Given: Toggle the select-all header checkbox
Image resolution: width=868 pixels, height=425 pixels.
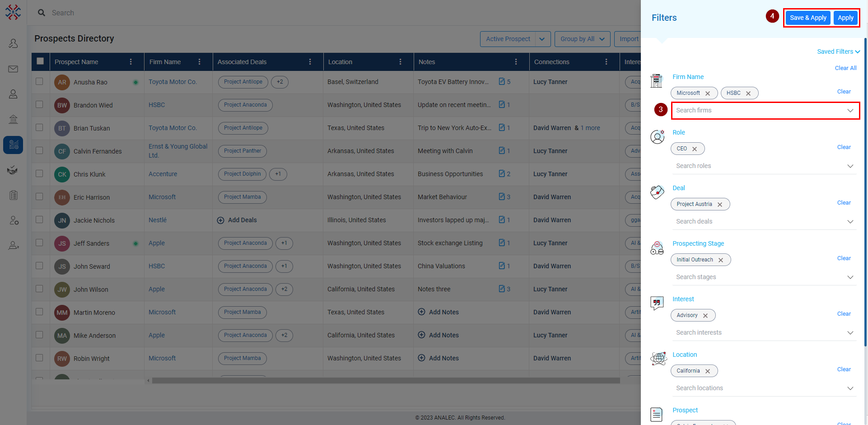Looking at the screenshot, I should pyautogui.click(x=40, y=61).
